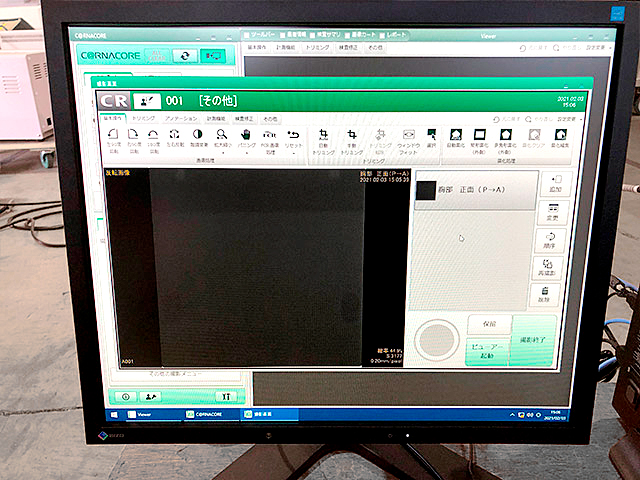Click the patient edit icon beside CR

(147, 101)
